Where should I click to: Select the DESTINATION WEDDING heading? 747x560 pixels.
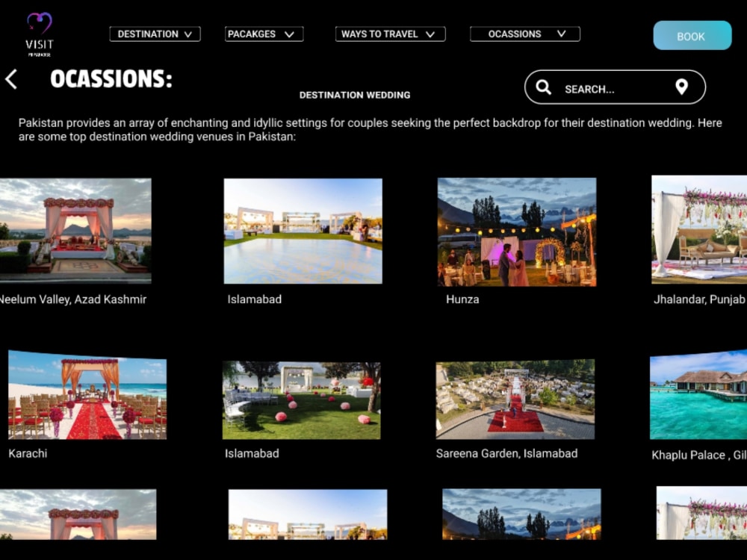click(x=355, y=96)
